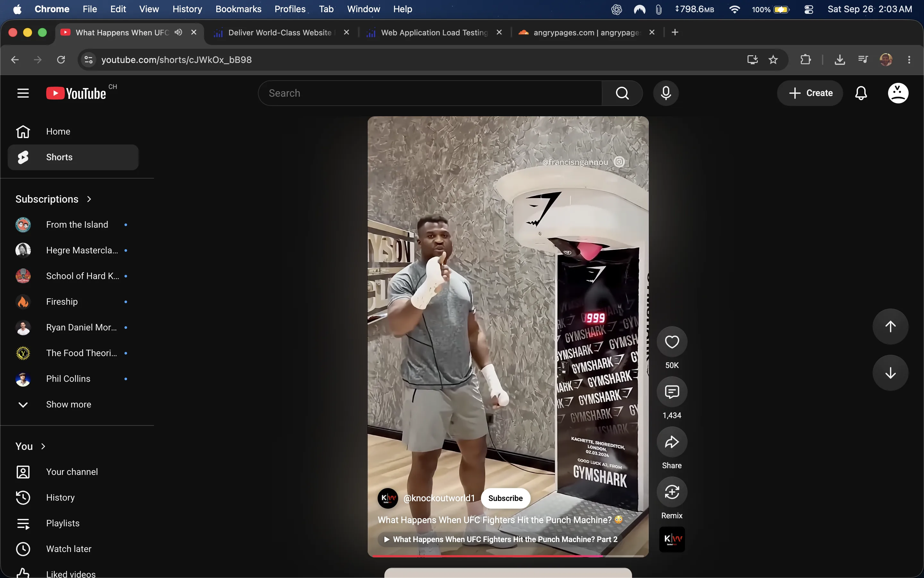
Task: View site information icon in address bar
Action: 89,60
